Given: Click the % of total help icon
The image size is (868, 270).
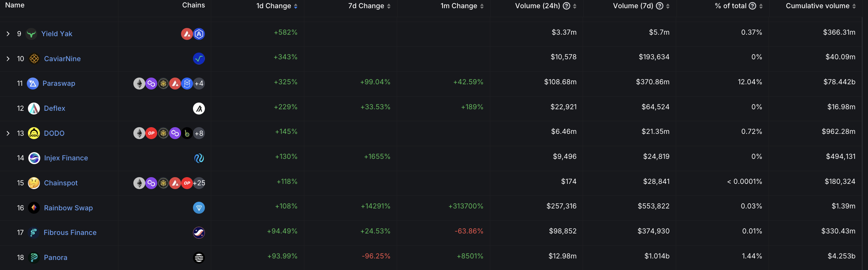Looking at the screenshot, I should click(752, 6).
